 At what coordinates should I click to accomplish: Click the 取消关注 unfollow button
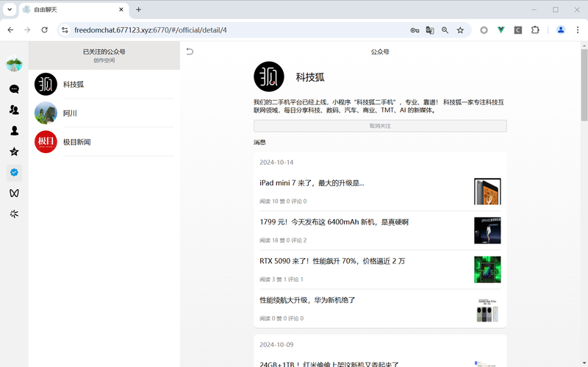pyautogui.click(x=380, y=126)
